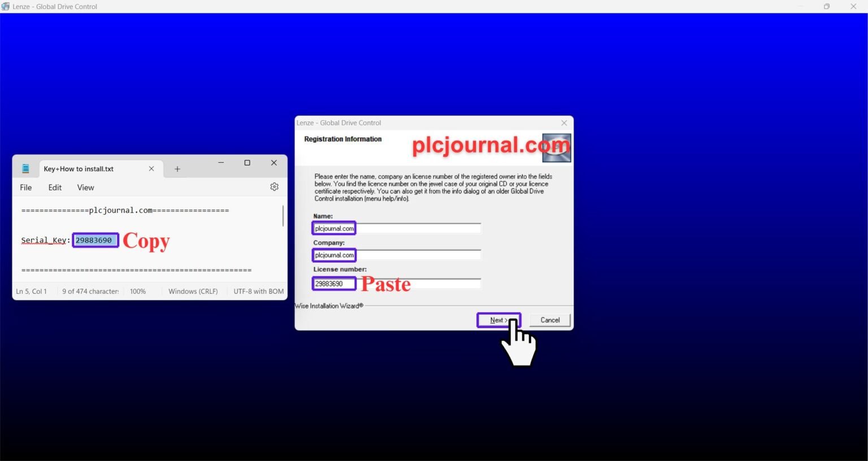This screenshot has height=461, width=868.
Task: Click the Notepad vertical scrollbar
Action: [x=283, y=216]
